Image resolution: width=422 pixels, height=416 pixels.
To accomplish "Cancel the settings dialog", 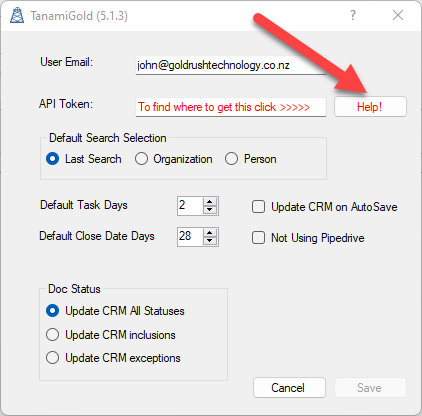I will click(x=289, y=387).
